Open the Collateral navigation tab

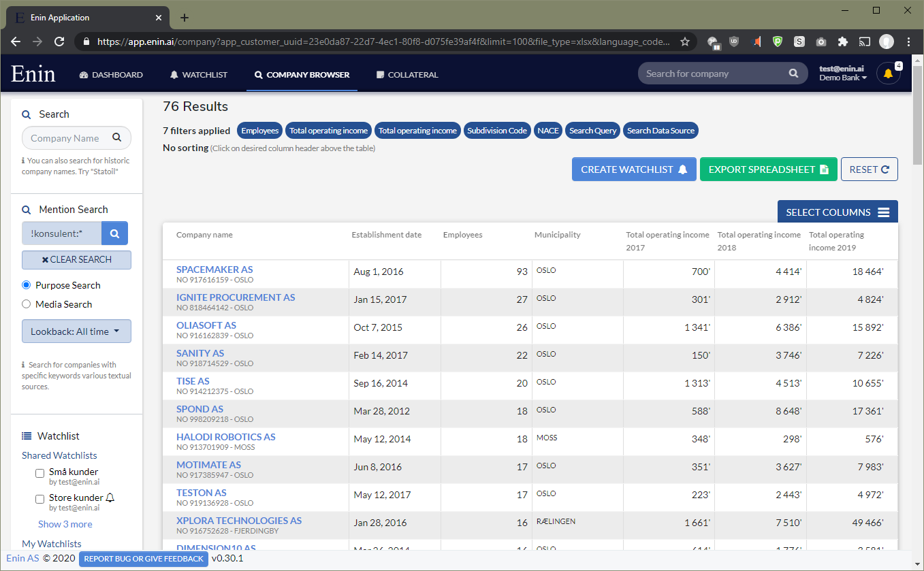point(407,75)
